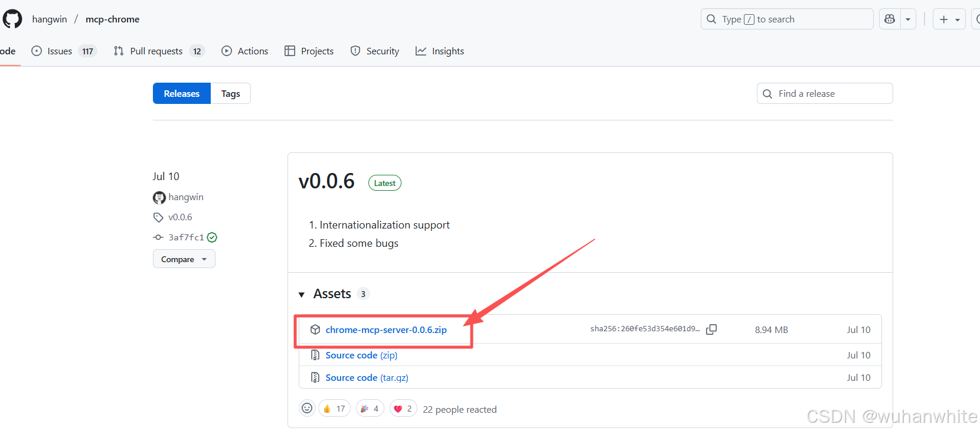Open the v0.0.6 tag link
This screenshot has height=434, width=980.
[x=180, y=217]
